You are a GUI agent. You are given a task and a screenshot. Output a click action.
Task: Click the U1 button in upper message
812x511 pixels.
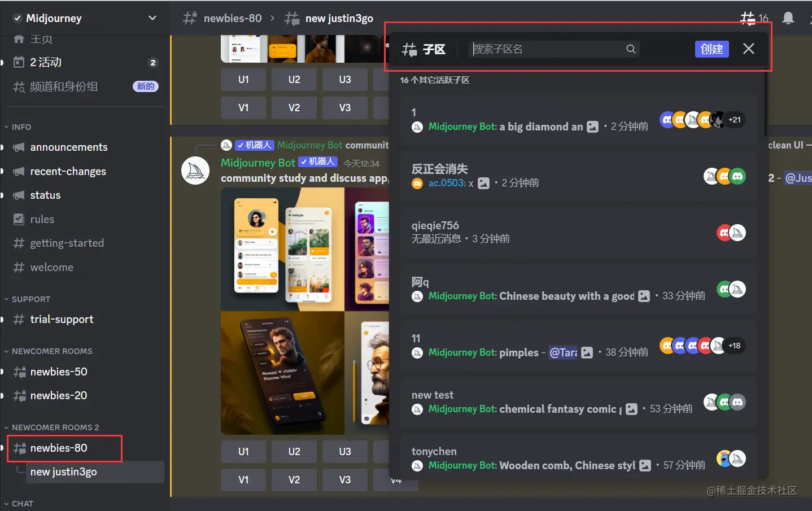point(243,80)
